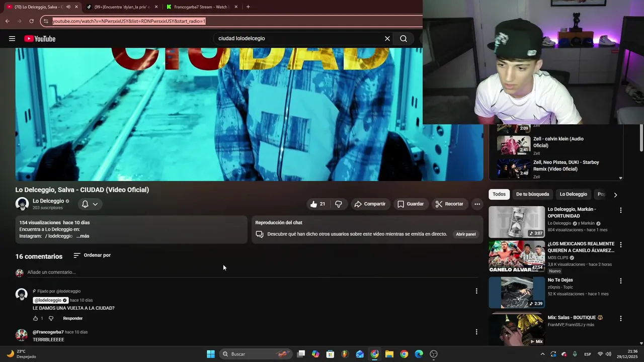
Task: Open the video's more actions menu
Action: click(477, 204)
